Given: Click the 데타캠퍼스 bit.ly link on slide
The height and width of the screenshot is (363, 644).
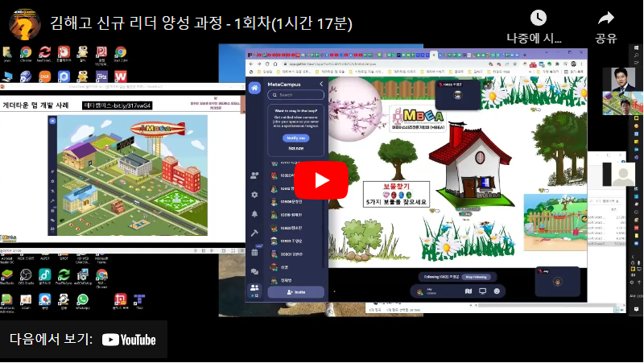Looking at the screenshot, I should click(x=117, y=105).
